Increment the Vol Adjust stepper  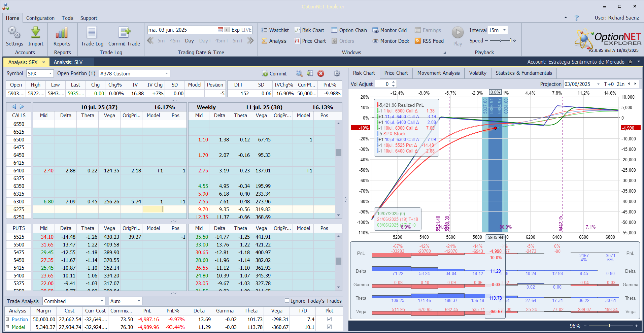[x=394, y=82]
